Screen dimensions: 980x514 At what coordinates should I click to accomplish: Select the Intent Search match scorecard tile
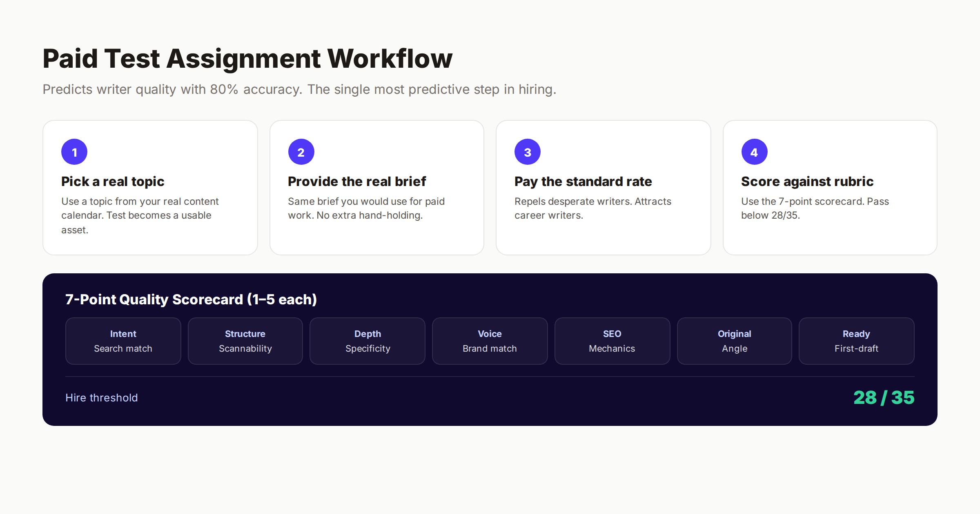coord(123,341)
